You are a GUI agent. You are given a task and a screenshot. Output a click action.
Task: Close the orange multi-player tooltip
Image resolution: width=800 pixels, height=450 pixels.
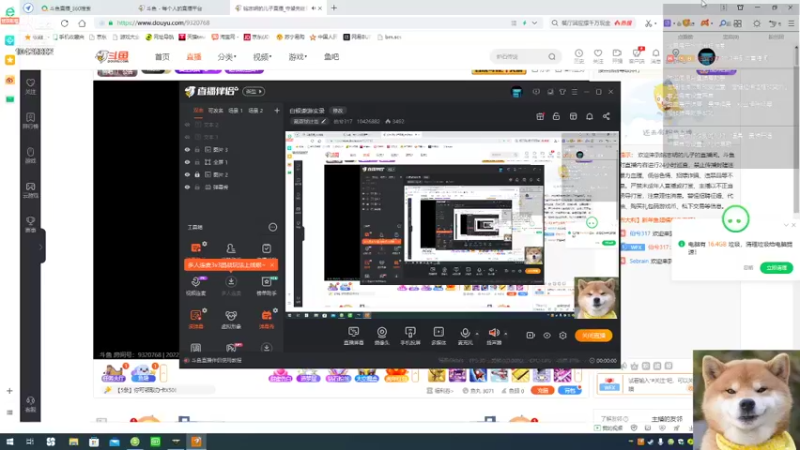(x=272, y=265)
